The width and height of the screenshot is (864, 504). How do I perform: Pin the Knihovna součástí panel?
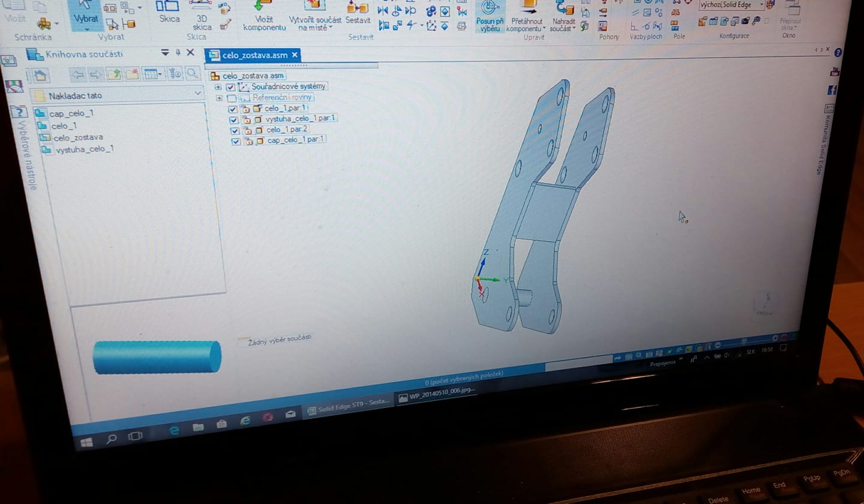click(178, 53)
